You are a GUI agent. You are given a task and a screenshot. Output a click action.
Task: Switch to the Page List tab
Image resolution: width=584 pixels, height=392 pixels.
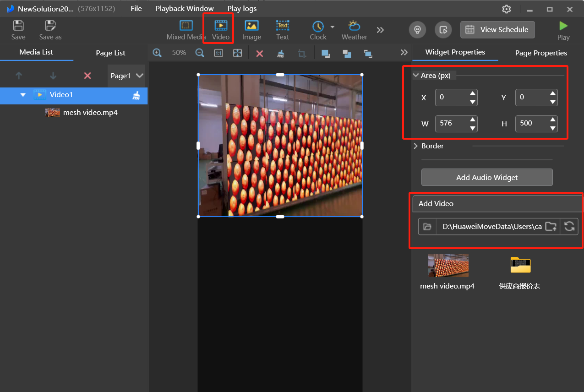(x=110, y=53)
